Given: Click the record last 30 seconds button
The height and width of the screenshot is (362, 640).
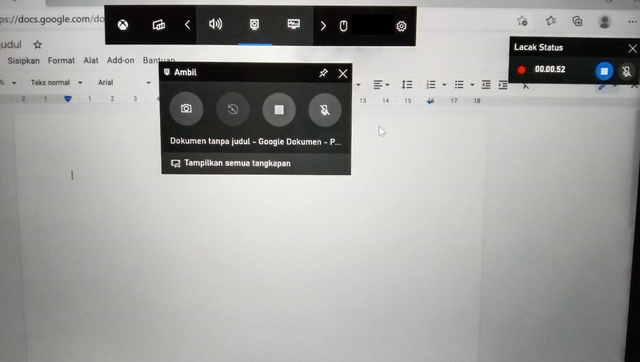Looking at the screenshot, I should coord(233,109).
